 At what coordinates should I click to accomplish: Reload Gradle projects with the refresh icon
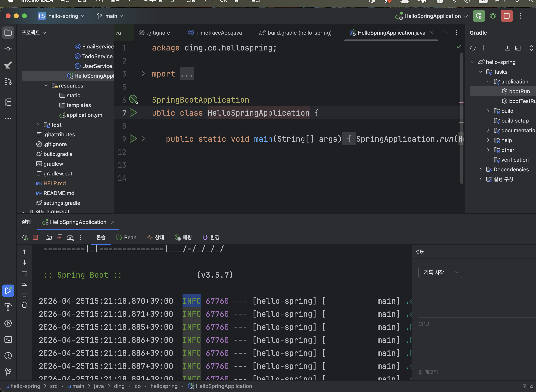click(x=473, y=48)
